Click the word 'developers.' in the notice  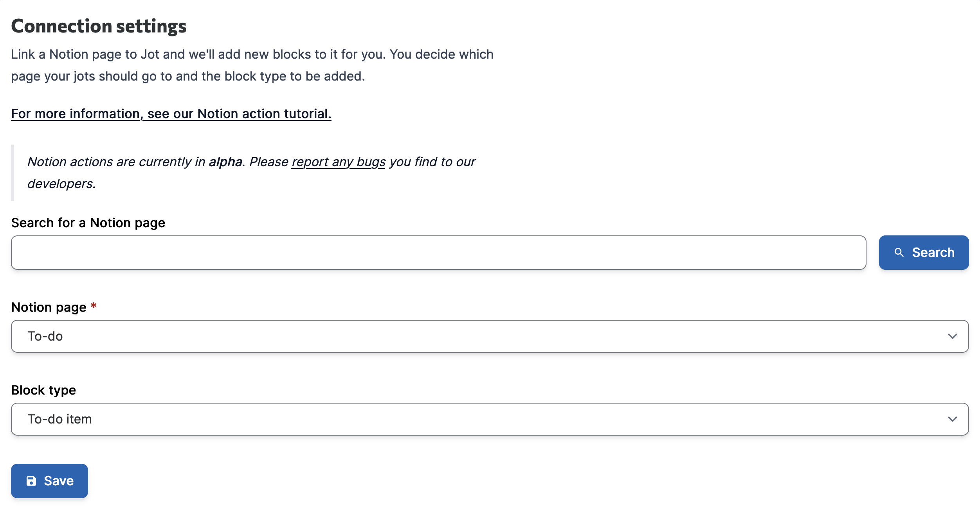(x=61, y=184)
